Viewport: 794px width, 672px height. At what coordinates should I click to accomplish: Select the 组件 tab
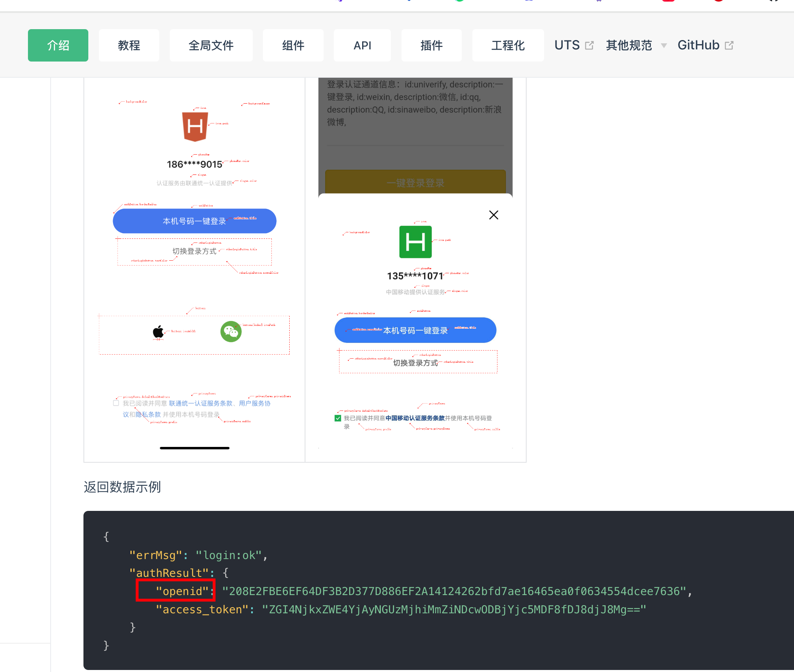pos(293,45)
